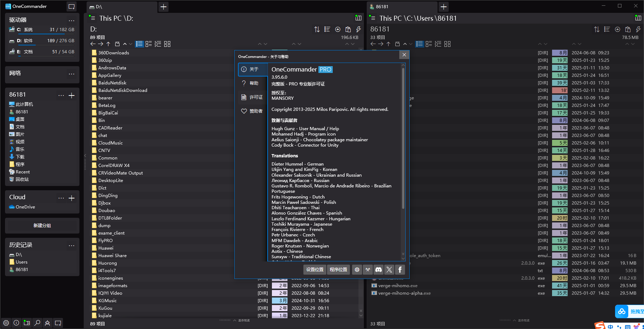Open 下载 in the sidebar favorites
Image resolution: width=644 pixels, height=329 pixels.
(17, 157)
